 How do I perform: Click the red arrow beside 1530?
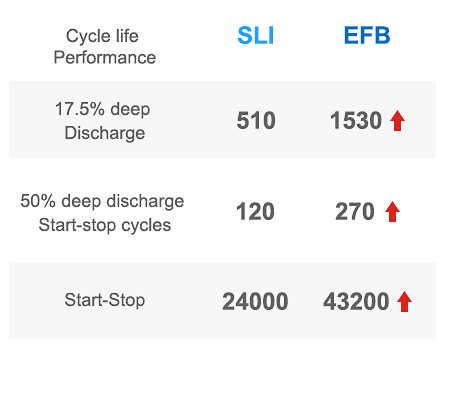397,121
